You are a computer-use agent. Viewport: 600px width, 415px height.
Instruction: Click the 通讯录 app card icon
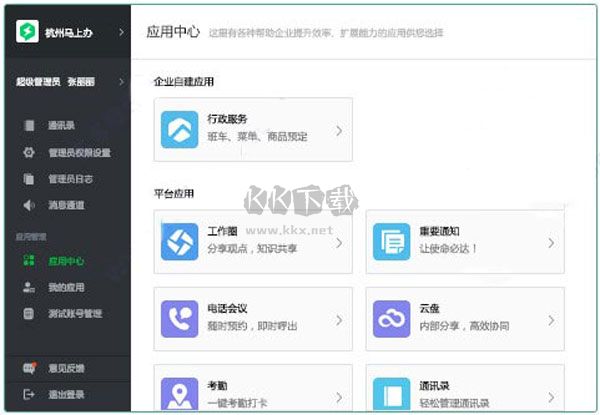tap(391, 394)
